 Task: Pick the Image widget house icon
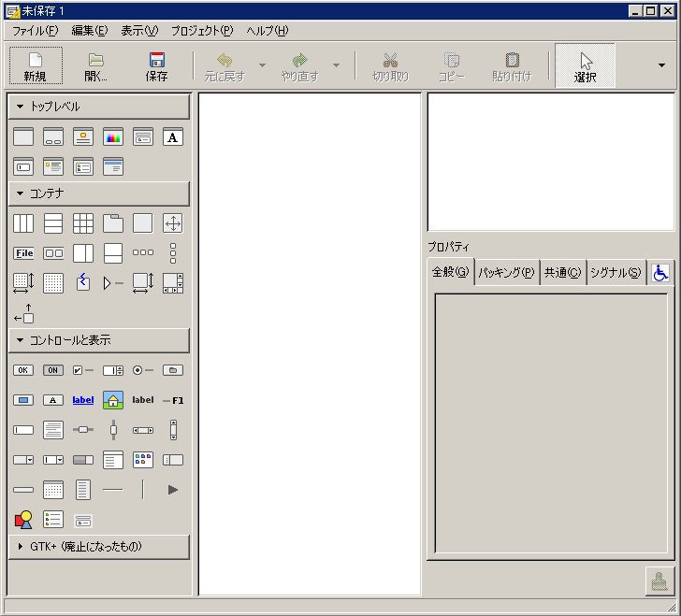coord(113,400)
